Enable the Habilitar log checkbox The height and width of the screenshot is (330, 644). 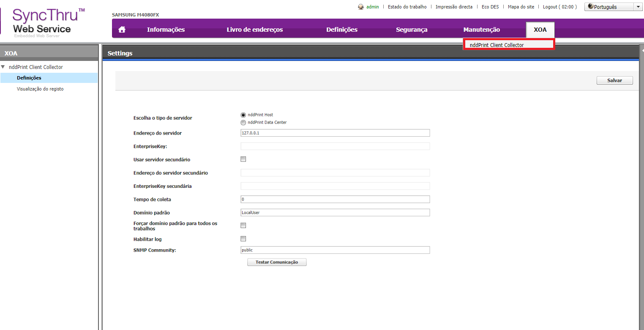(243, 239)
